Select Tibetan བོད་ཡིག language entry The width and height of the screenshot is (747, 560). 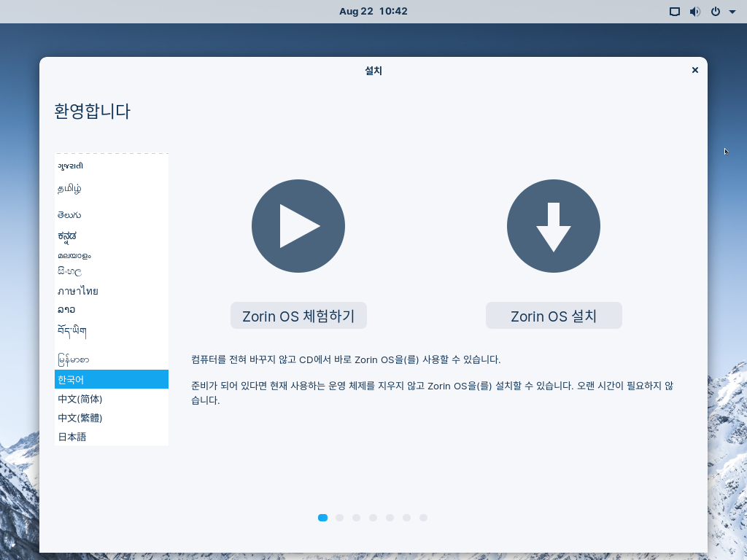(x=112, y=332)
